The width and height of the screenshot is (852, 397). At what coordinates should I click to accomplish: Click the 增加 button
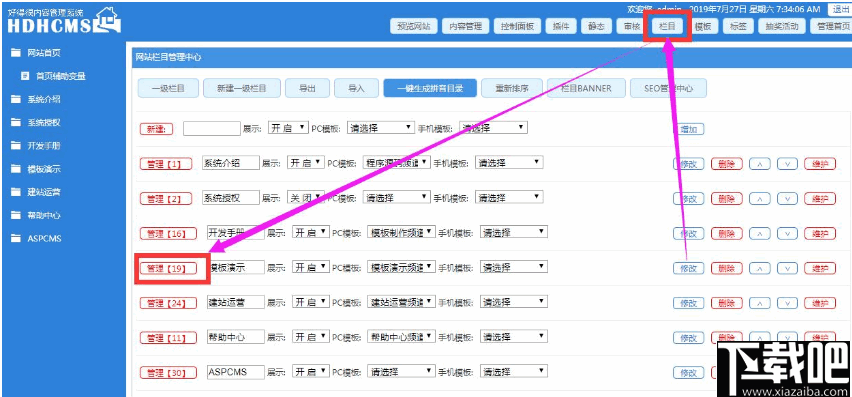(x=688, y=129)
